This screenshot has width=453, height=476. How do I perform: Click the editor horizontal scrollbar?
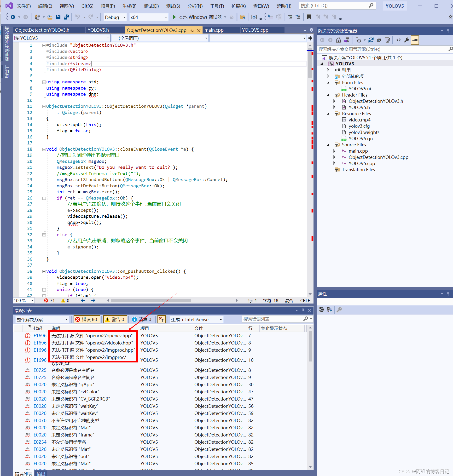151,300
